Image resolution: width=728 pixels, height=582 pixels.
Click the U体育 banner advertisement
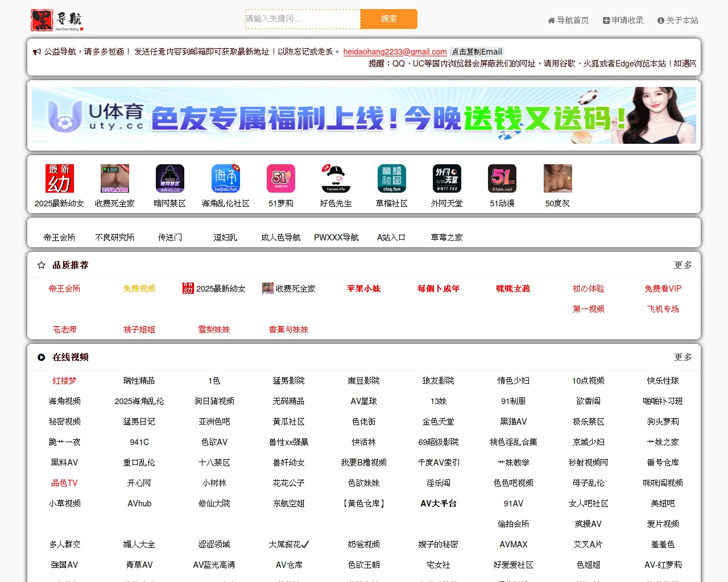[364, 115]
